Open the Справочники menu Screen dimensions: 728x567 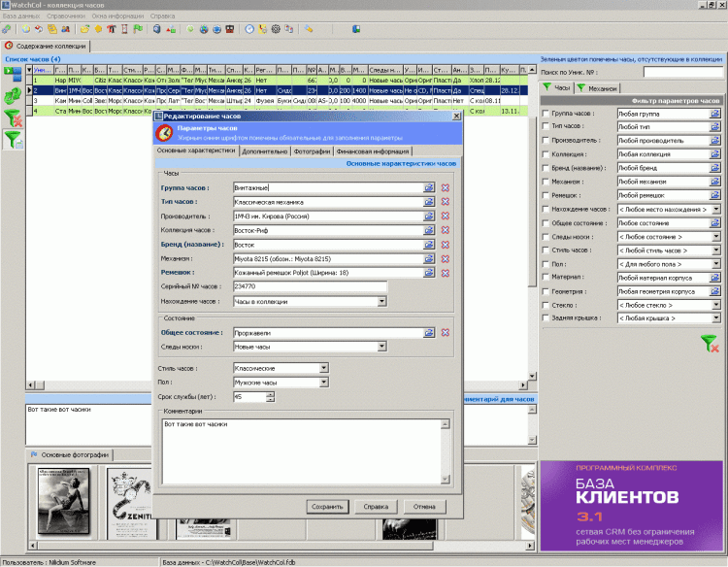click(65, 16)
